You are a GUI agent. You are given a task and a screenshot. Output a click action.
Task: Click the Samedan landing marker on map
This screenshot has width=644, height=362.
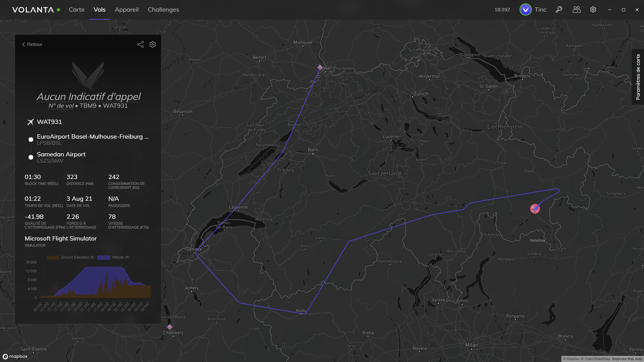click(535, 209)
